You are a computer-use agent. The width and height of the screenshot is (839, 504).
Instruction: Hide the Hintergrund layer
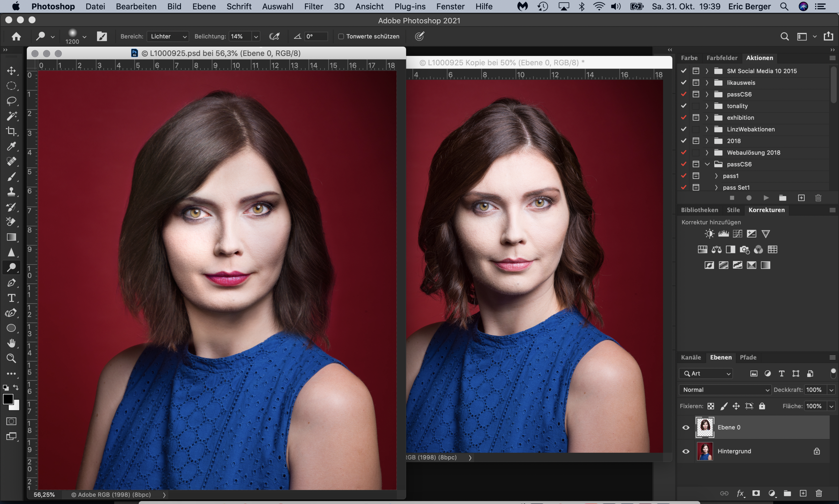tap(686, 451)
